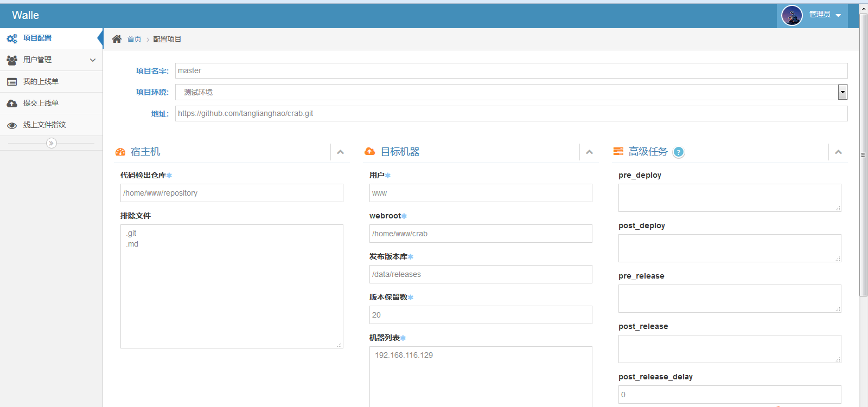Open the 项目环境 dropdown
Screen dimensions: 868x407
842,92
